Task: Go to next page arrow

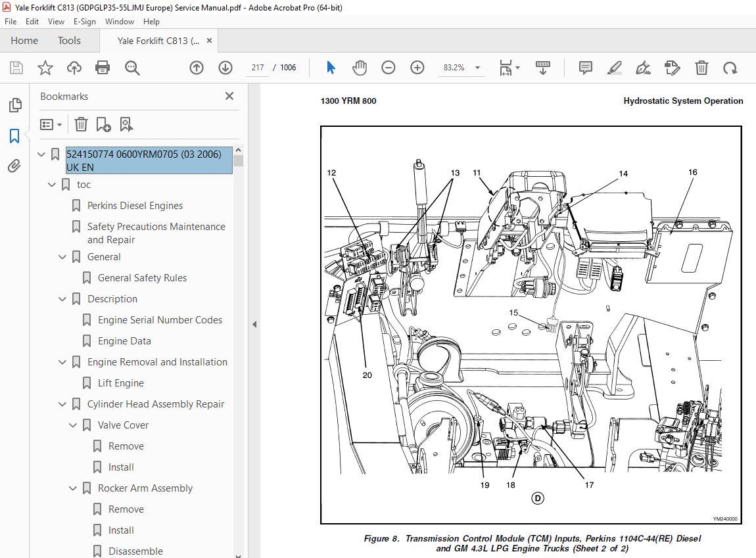Action: coord(225,68)
